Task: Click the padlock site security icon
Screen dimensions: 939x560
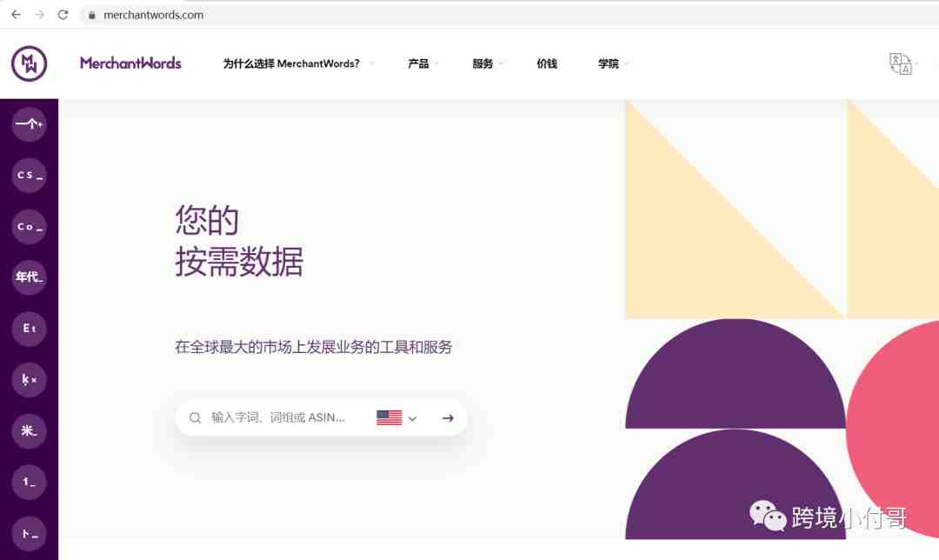Action: [x=91, y=15]
